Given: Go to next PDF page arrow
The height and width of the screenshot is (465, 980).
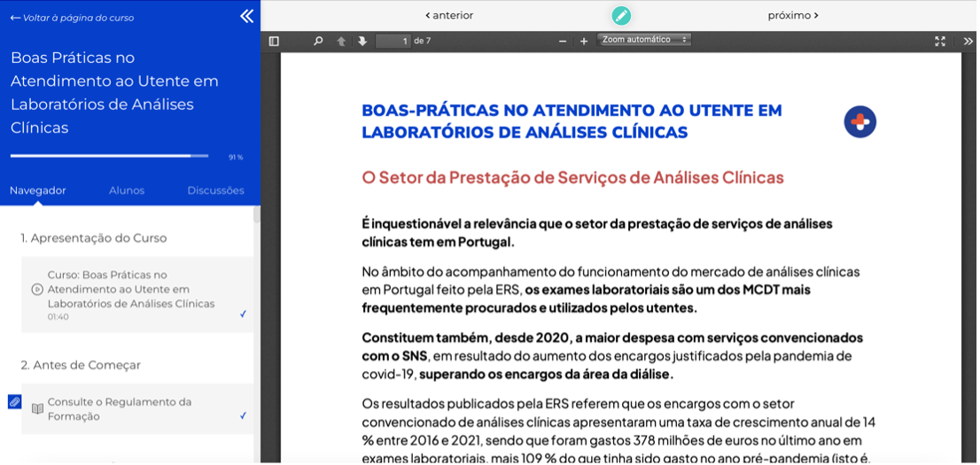Looking at the screenshot, I should [x=362, y=41].
